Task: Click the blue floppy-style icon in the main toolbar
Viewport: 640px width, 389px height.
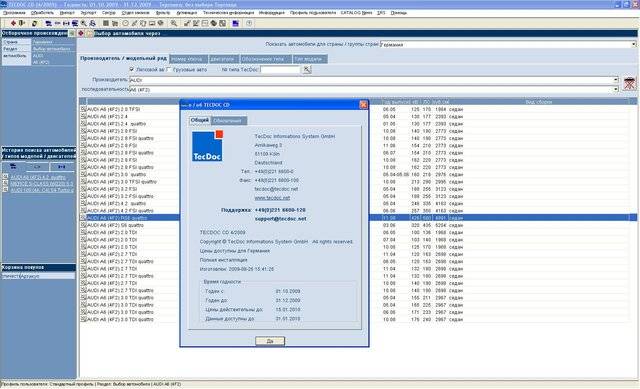Action: [236, 23]
